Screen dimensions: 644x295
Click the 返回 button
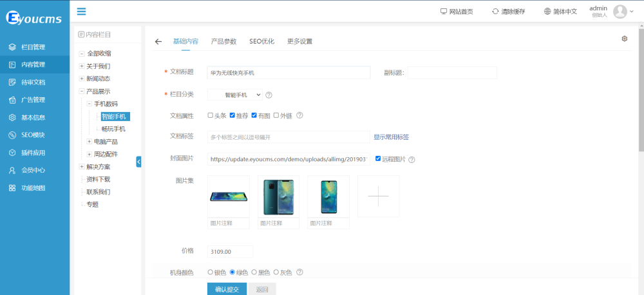coord(262,289)
